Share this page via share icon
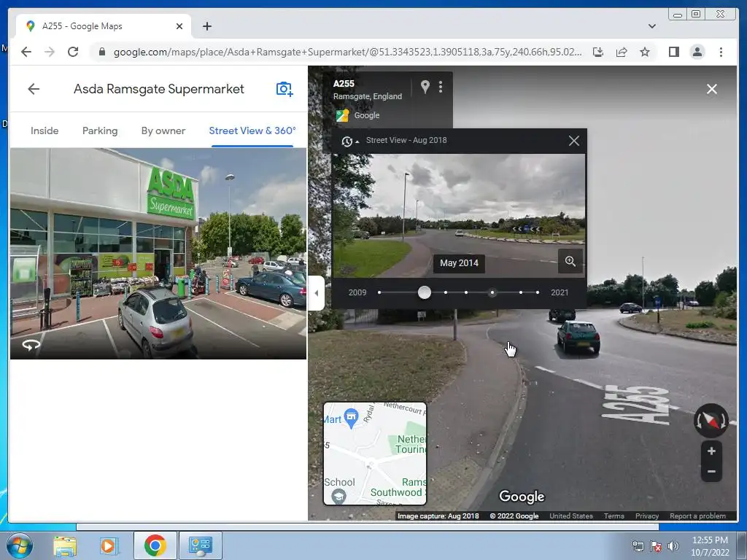Viewport: 747px width, 560px height. [x=622, y=52]
